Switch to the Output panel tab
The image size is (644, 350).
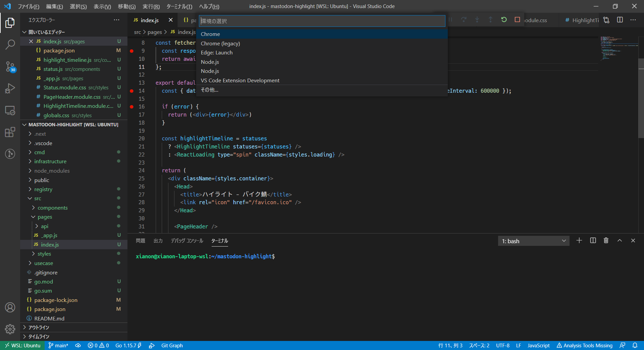coord(158,241)
